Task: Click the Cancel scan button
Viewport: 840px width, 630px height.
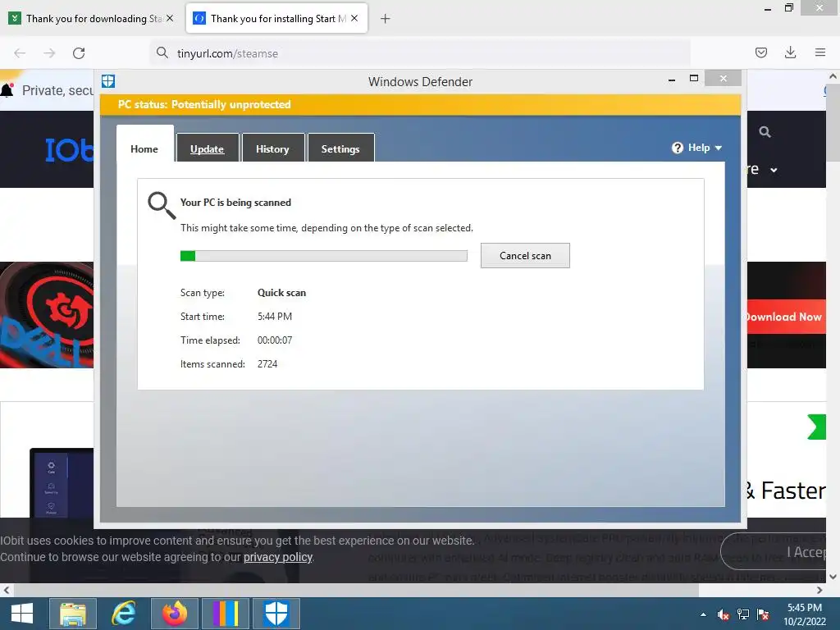Action: (525, 256)
